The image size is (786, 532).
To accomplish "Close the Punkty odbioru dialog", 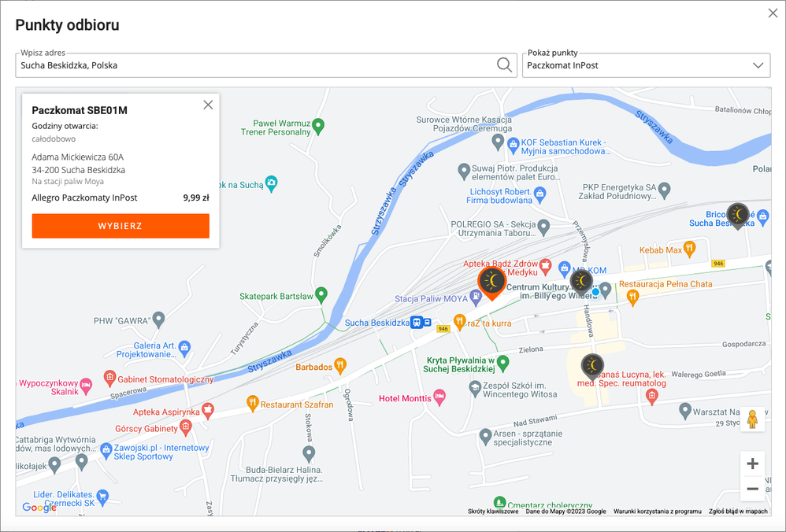I will (773, 13).
